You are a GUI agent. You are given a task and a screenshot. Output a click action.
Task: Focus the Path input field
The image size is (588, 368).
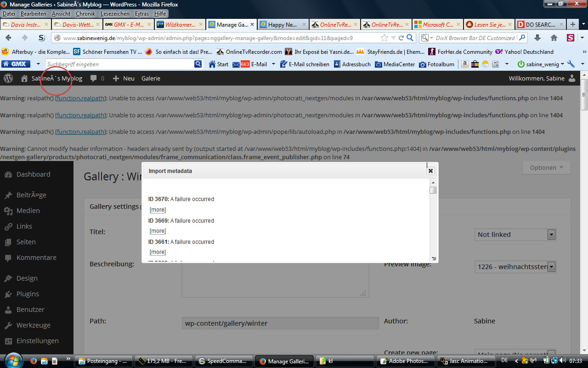pyautogui.click(x=280, y=323)
